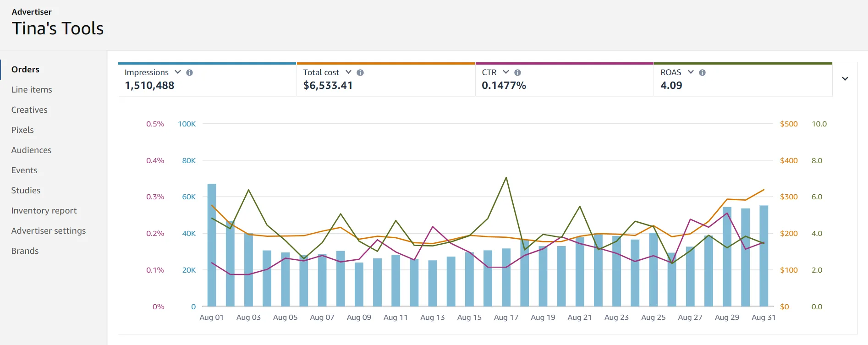The width and height of the screenshot is (868, 345).
Task: Click the $500 cost axis label
Action: [x=789, y=124]
